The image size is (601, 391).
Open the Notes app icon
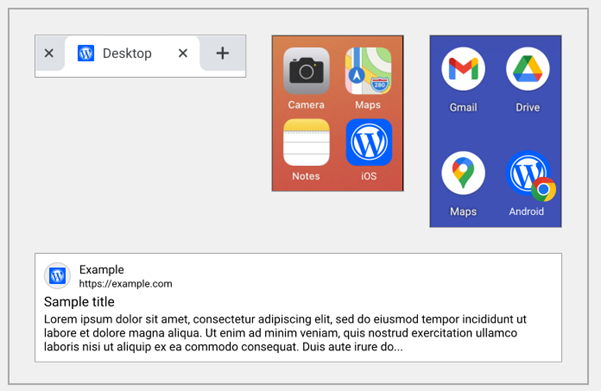[x=306, y=142]
